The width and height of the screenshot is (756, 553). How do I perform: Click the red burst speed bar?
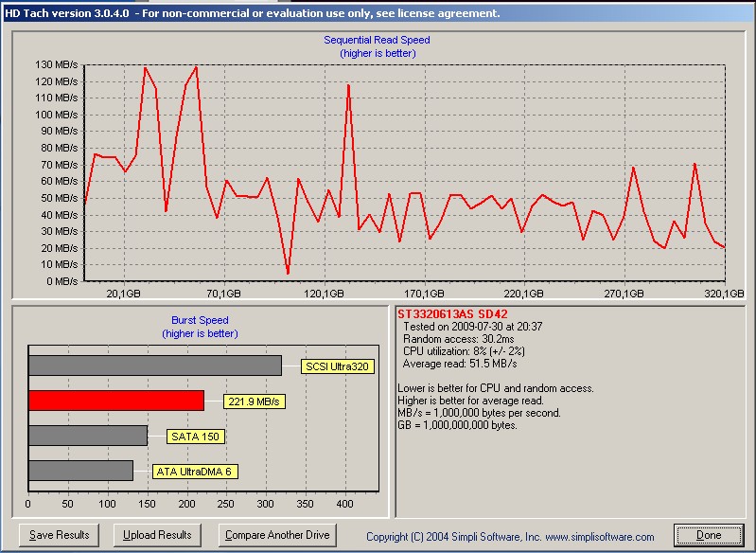(116, 401)
